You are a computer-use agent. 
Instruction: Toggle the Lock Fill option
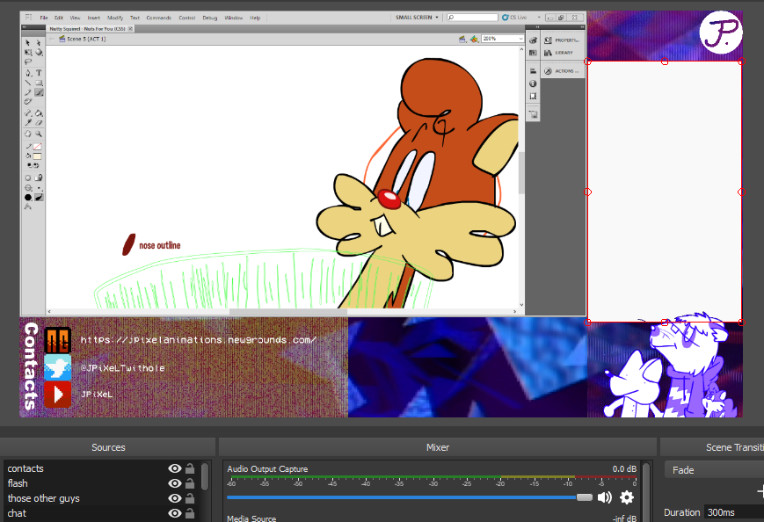pos(39,178)
